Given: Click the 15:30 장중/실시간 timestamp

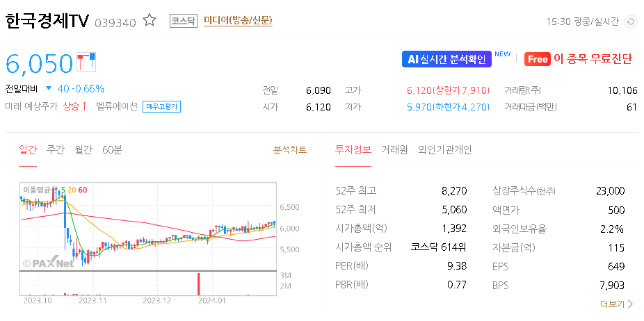Looking at the screenshot, I should point(582,22).
